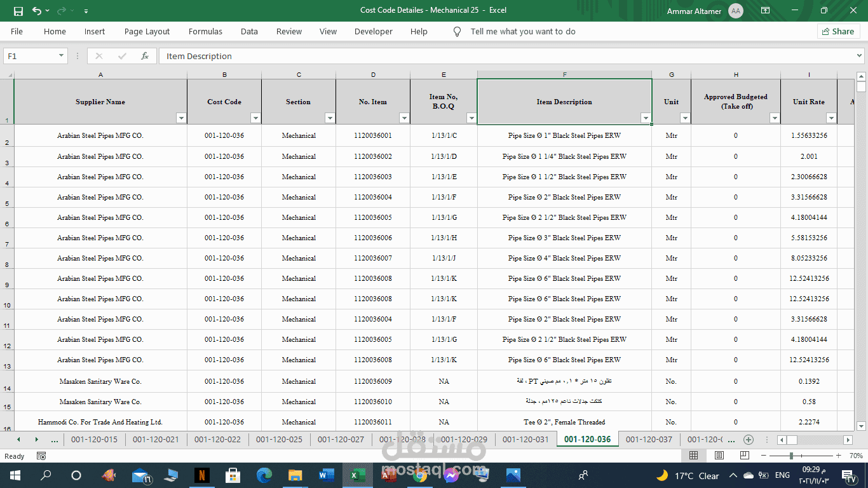
Task: Select sheet tab 001-120-015
Action: coord(94,439)
